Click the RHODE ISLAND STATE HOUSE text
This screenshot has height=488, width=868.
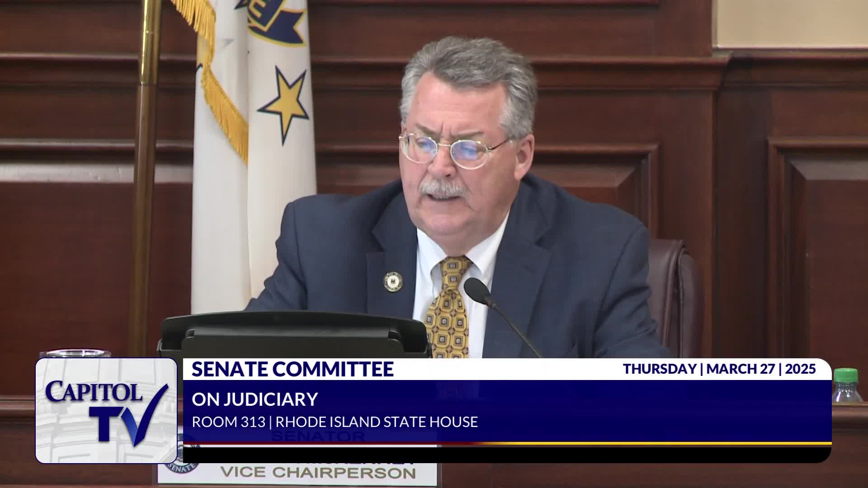click(377, 422)
